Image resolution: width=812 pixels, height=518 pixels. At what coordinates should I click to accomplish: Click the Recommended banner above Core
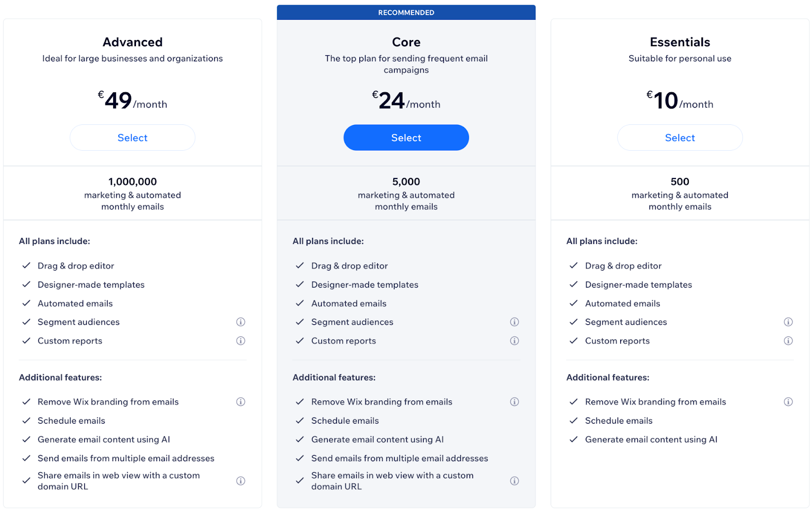pyautogui.click(x=406, y=12)
